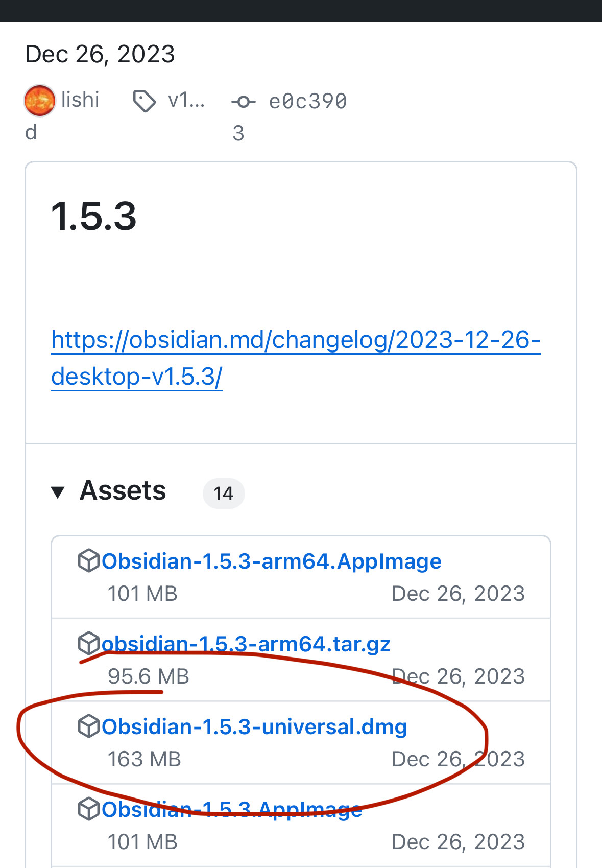602x868 pixels.
Task: Download obsidian-1.5.3-arm64.tar.gz
Action: (x=246, y=644)
